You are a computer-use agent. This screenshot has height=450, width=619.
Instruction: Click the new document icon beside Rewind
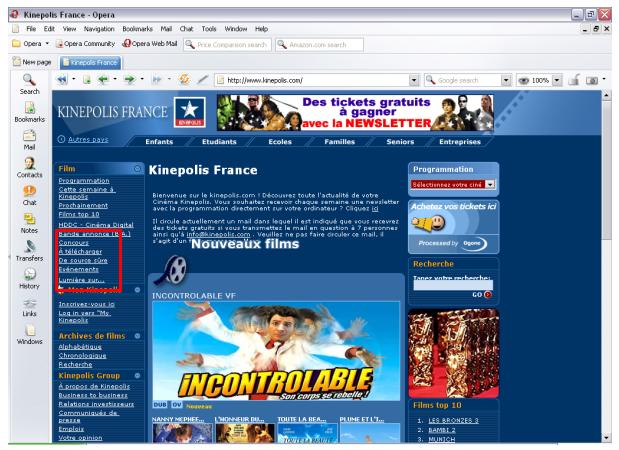pyautogui.click(x=86, y=80)
